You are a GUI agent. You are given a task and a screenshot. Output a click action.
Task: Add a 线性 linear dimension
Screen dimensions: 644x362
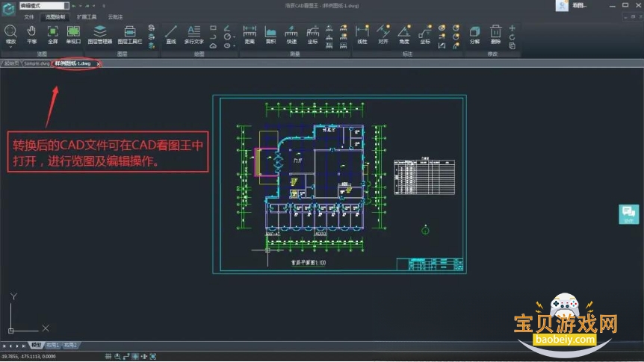(362, 34)
